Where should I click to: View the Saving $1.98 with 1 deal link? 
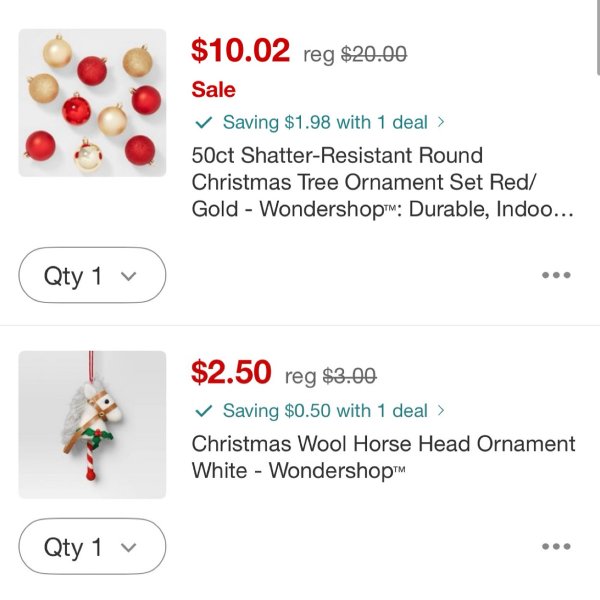[324, 123]
